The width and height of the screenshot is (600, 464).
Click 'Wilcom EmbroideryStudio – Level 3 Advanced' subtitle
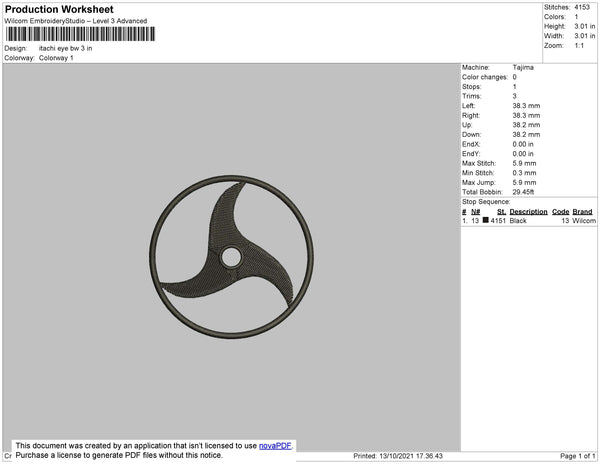point(76,21)
